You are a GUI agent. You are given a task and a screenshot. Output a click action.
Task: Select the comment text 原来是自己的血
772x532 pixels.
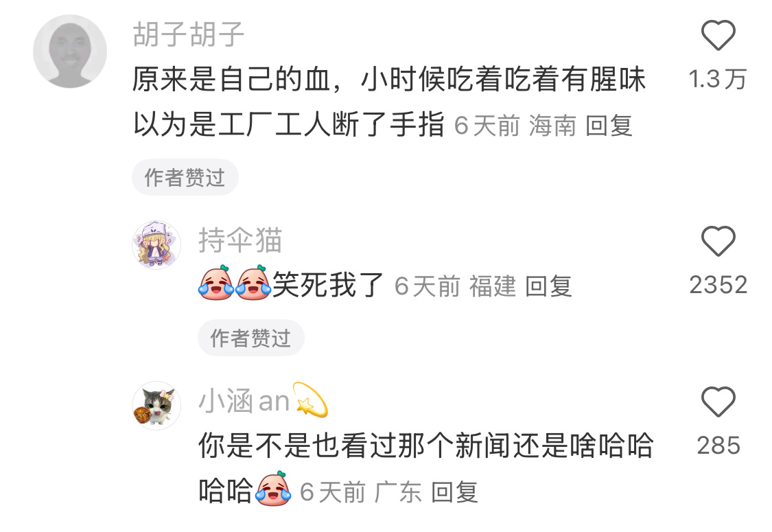[231, 80]
